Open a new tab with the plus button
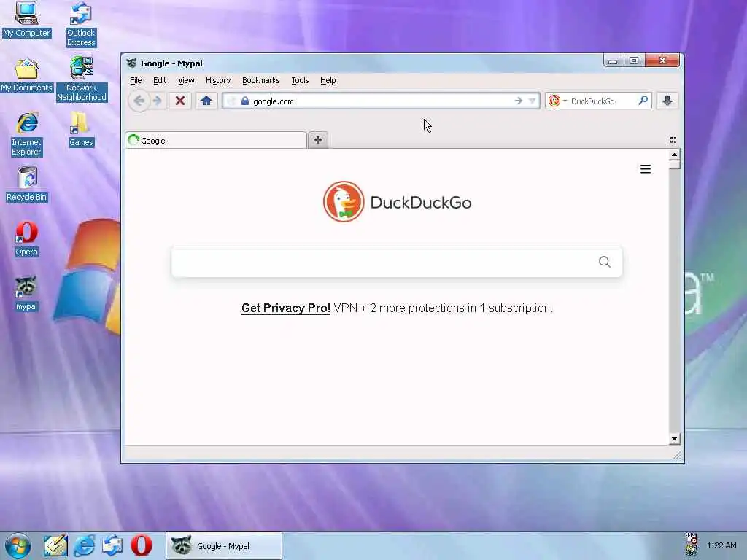 tap(318, 140)
